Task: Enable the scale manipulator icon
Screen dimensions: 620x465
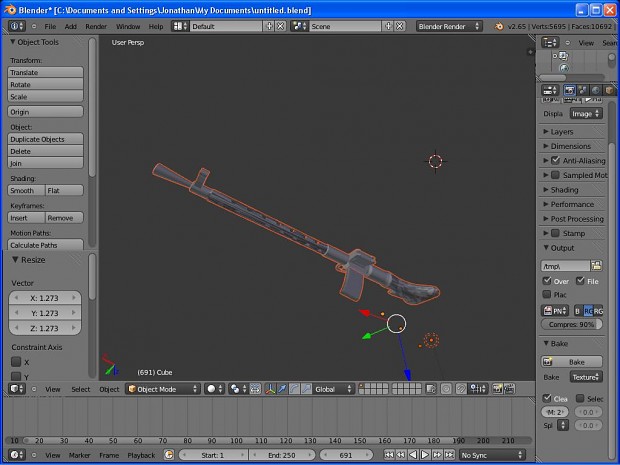Action: [306, 389]
